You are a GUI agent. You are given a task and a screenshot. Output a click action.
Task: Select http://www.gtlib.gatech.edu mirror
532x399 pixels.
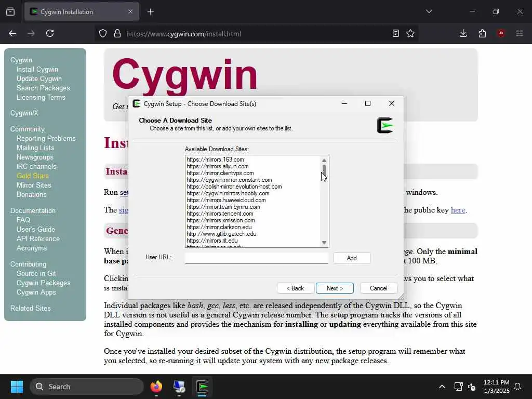point(221,234)
